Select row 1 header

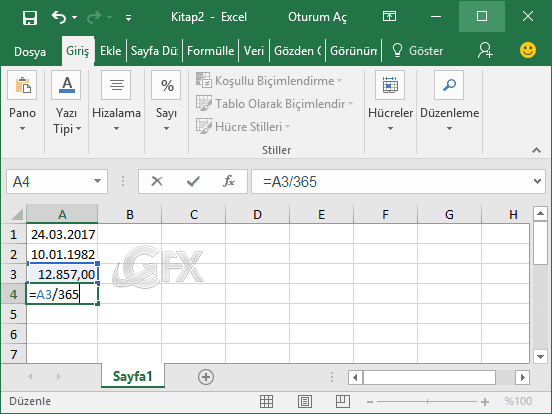[x=13, y=234]
